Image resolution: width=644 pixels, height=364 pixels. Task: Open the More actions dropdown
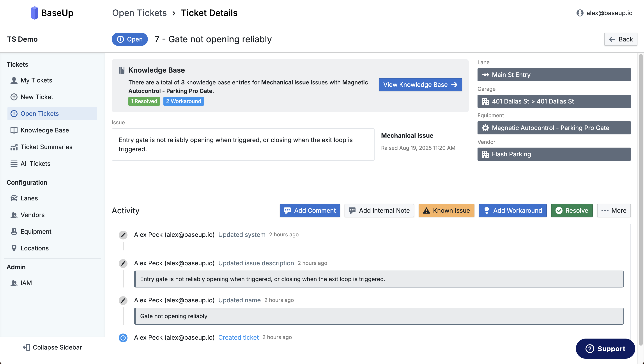614,211
